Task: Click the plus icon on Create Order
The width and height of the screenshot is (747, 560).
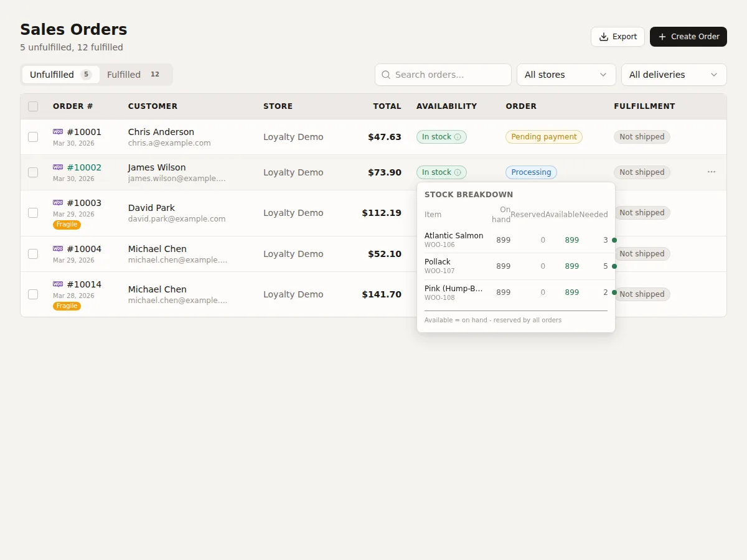Action: [662, 37]
